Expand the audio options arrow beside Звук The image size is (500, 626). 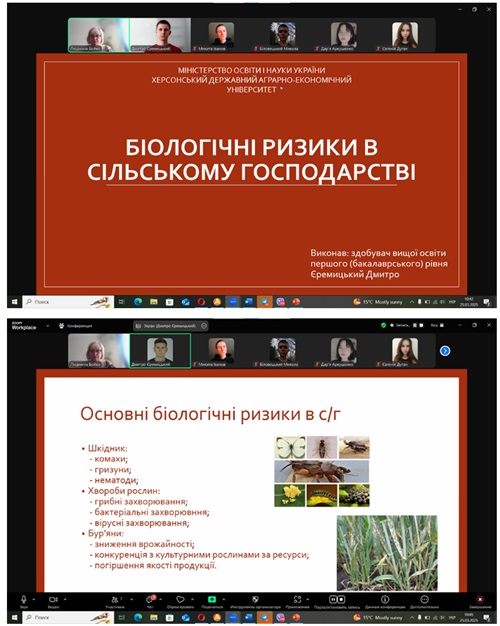point(34,599)
